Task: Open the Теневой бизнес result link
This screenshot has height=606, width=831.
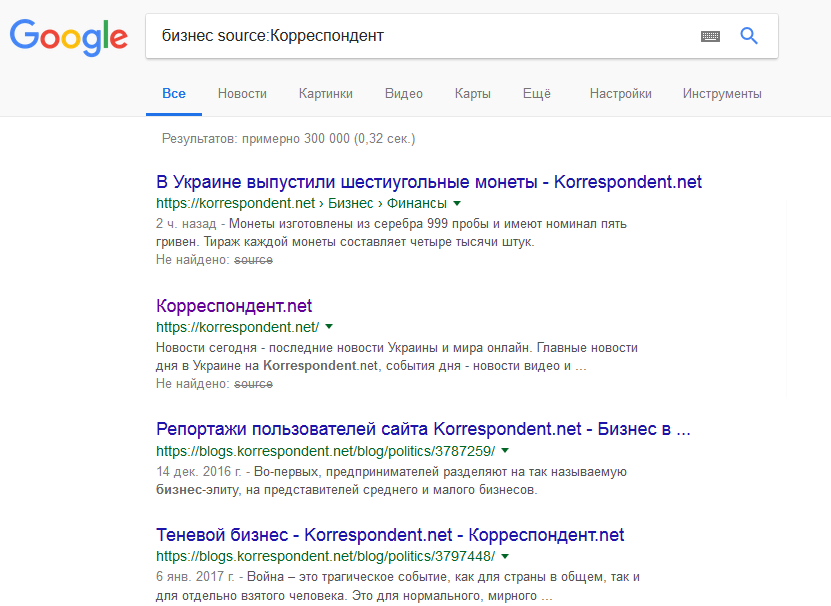Action: tap(390, 534)
